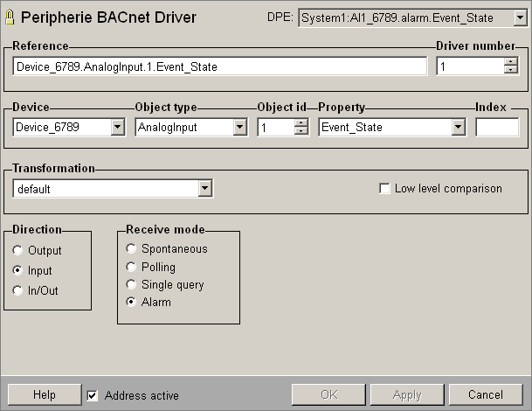Image resolution: width=532 pixels, height=411 pixels.
Task: Select Single query receive mode
Action: [x=132, y=284]
